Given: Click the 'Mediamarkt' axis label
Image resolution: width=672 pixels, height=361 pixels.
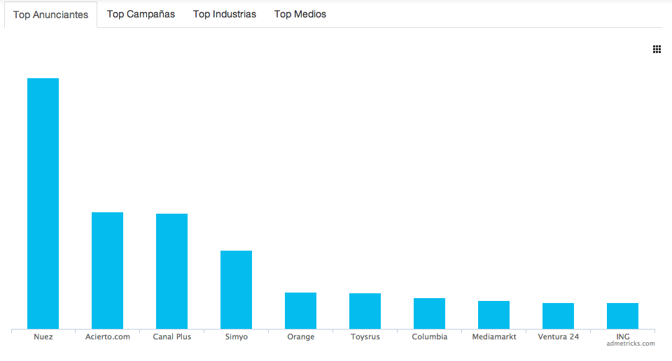Looking at the screenshot, I should pos(494,337).
